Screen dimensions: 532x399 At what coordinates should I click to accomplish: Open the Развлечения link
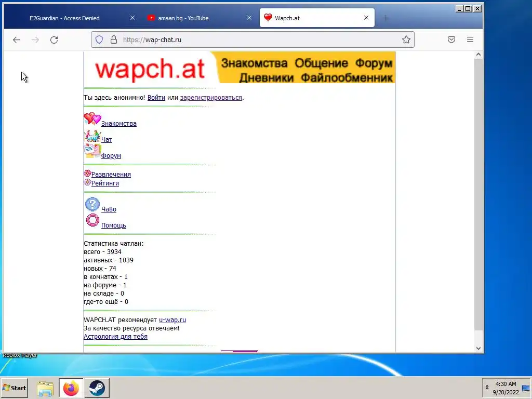coord(111,175)
